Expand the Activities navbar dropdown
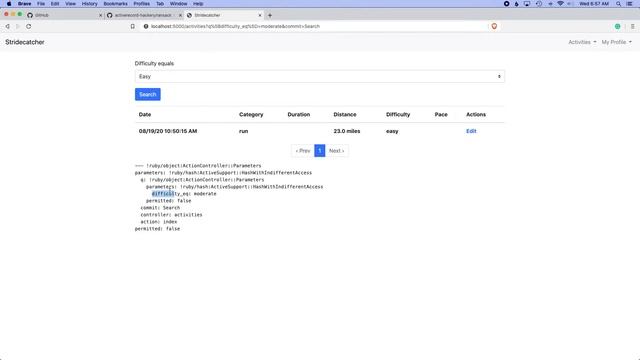Image resolution: width=640 pixels, height=360 pixels. pos(582,42)
